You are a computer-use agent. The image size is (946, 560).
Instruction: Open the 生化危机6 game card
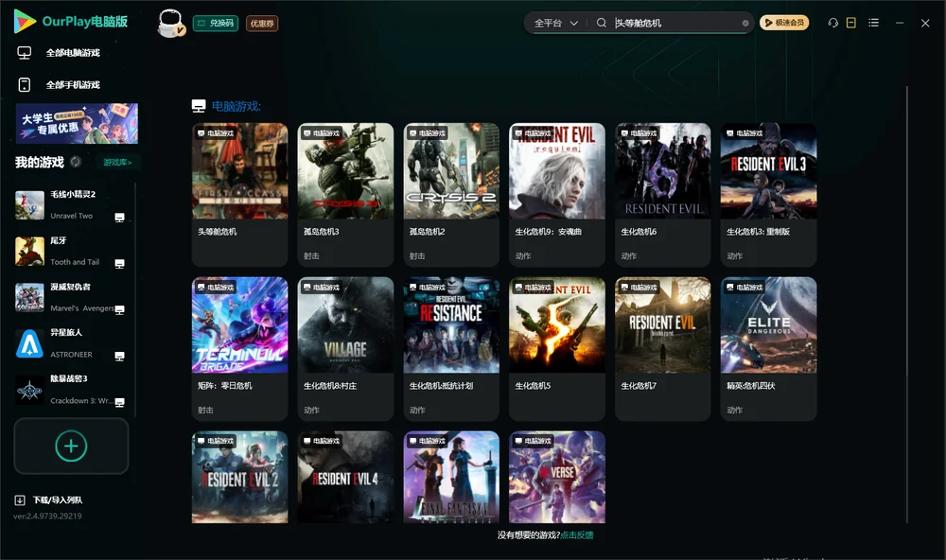662,194
